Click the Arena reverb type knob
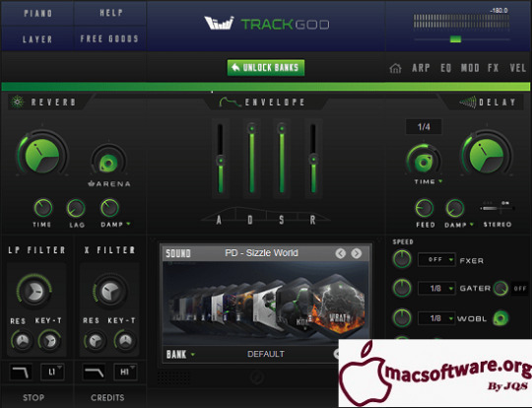Screen dimensions: 532x408 (108, 164)
